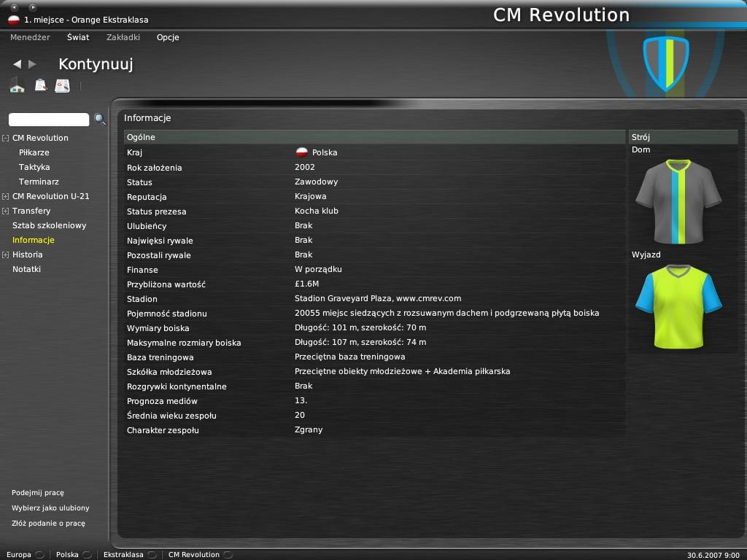Open the Menedżer menu
The width and height of the screenshot is (747, 560).
coord(30,37)
